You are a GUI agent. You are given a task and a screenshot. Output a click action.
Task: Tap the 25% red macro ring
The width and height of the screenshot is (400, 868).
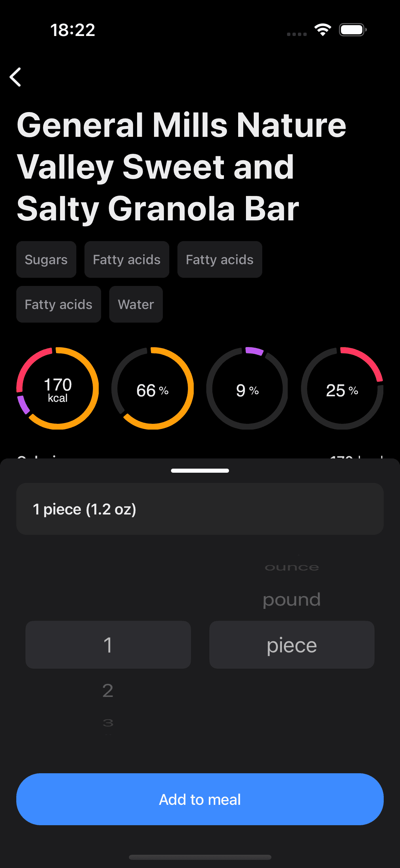coord(342,388)
